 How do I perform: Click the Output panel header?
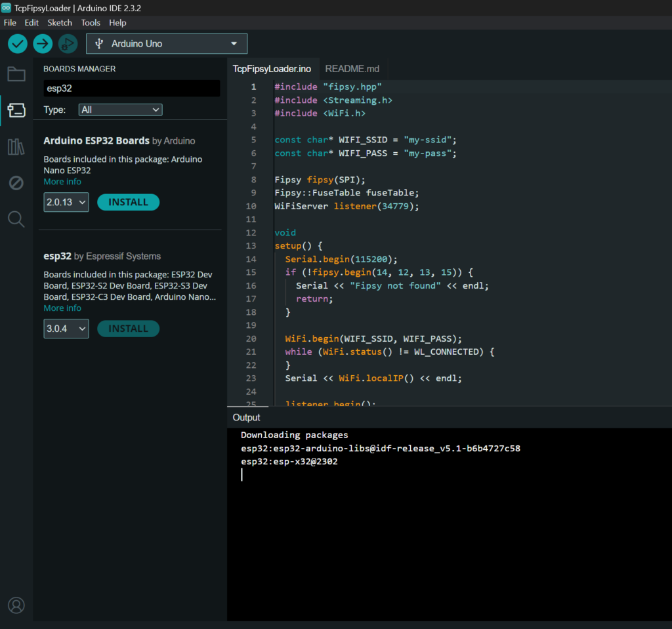coord(247,418)
